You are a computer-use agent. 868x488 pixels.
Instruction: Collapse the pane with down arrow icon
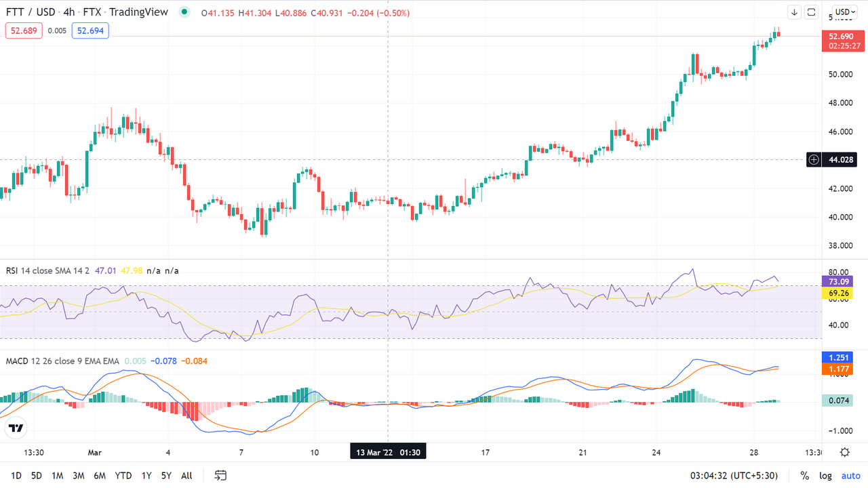794,12
